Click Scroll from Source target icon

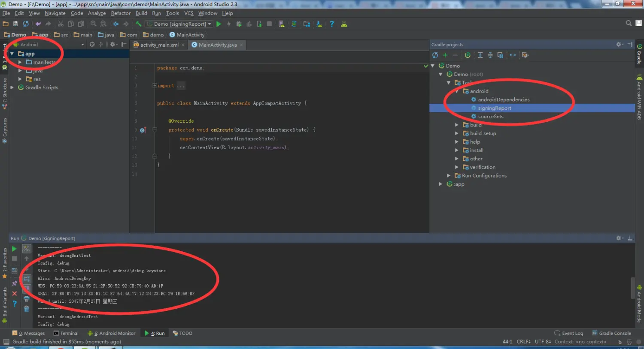(92, 45)
